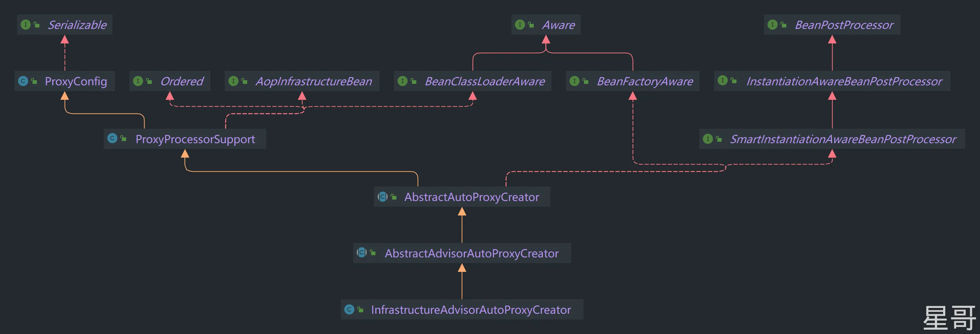Click the abstract class icon of AbstractAutoProxyCreator
Screen dimensions: 980x334
382,197
